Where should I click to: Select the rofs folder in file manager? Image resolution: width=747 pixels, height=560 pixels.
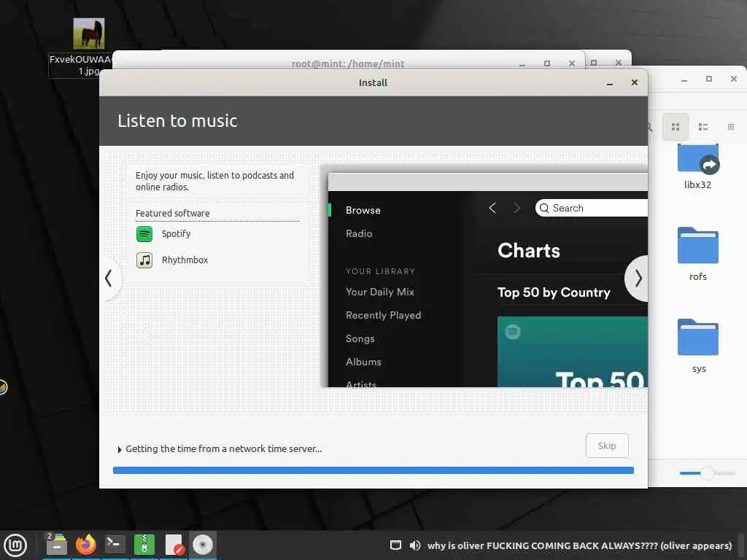point(698,254)
